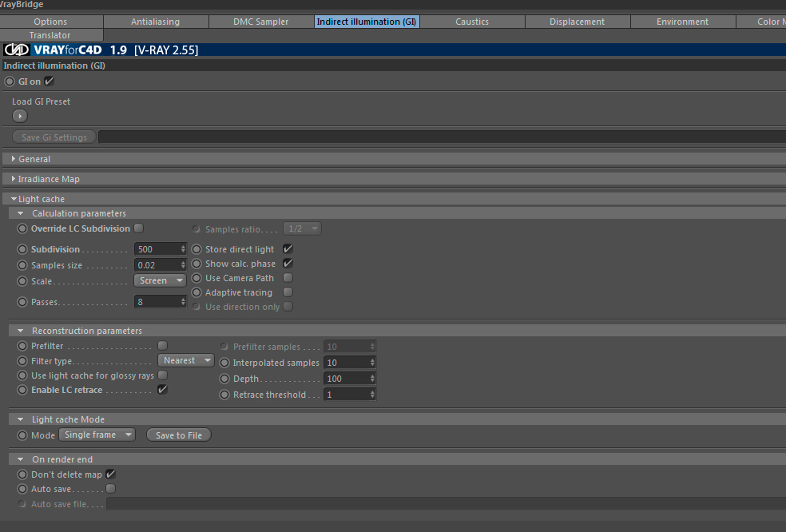
Task: Click animation dot beside Show calc. phase
Action: 196,264
